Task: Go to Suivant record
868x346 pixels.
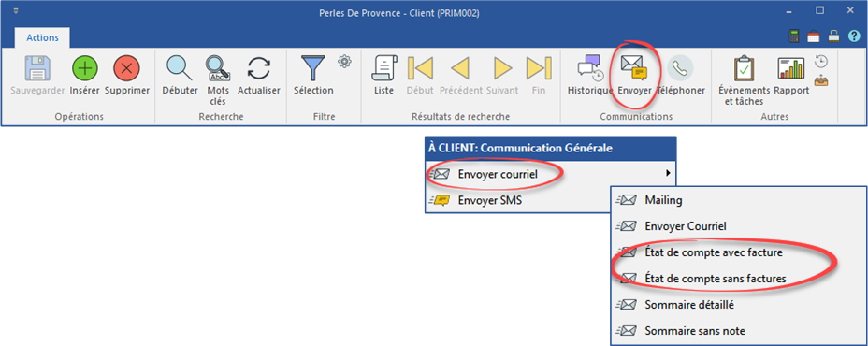Action: coord(502,68)
